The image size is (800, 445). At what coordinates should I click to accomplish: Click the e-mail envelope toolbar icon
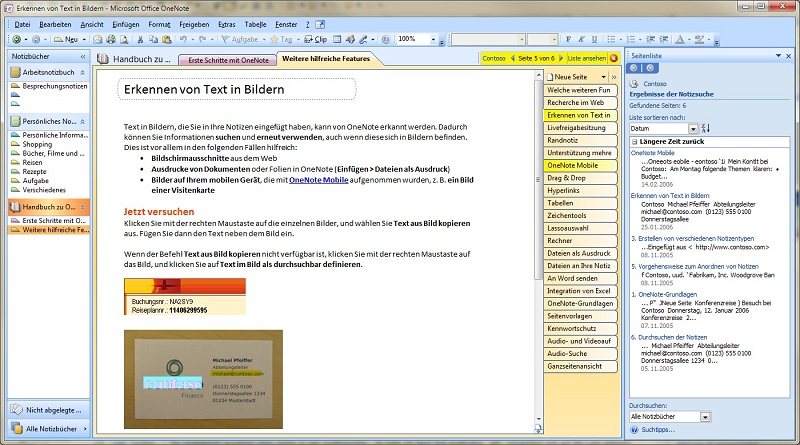[x=97, y=39]
